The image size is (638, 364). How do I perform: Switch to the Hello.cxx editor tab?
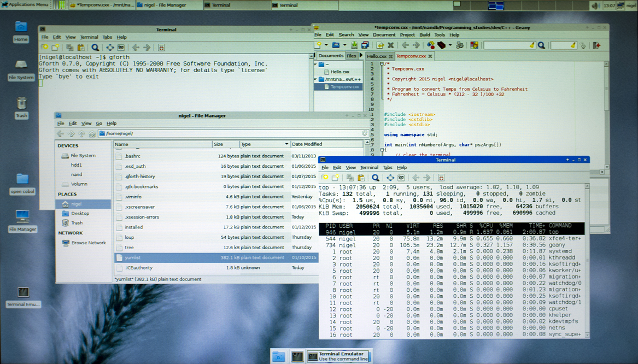click(x=376, y=56)
